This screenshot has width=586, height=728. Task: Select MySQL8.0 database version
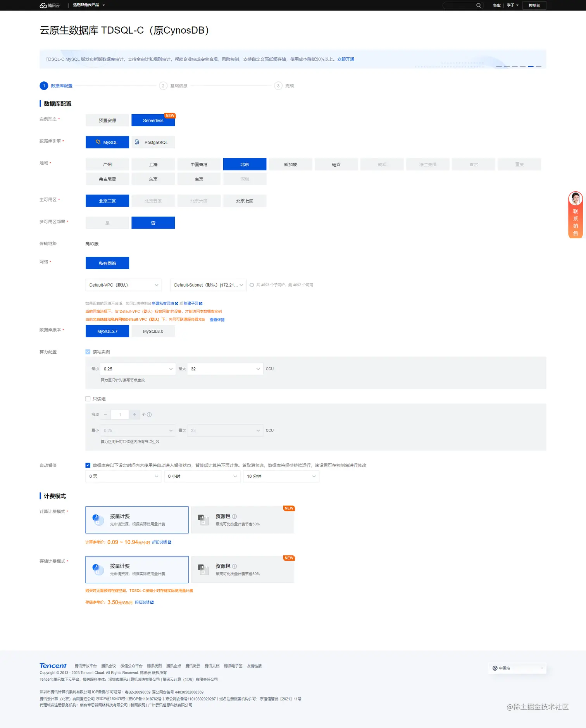(153, 331)
